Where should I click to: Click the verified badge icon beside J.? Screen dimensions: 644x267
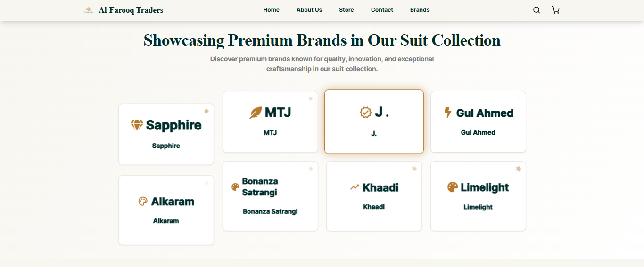365,112
